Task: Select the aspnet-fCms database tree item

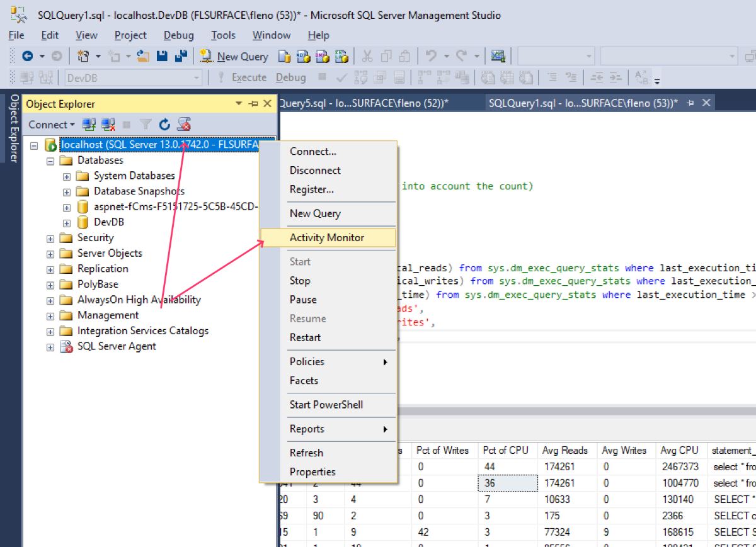Action: coord(176,207)
